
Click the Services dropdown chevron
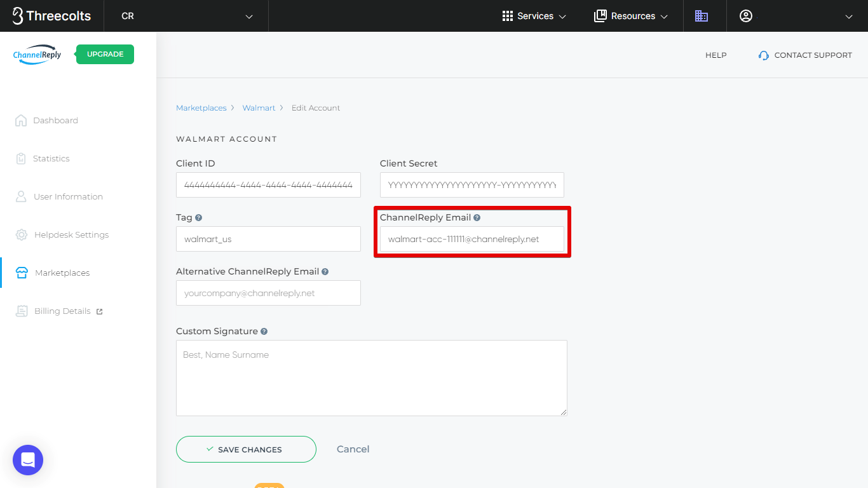(x=562, y=17)
